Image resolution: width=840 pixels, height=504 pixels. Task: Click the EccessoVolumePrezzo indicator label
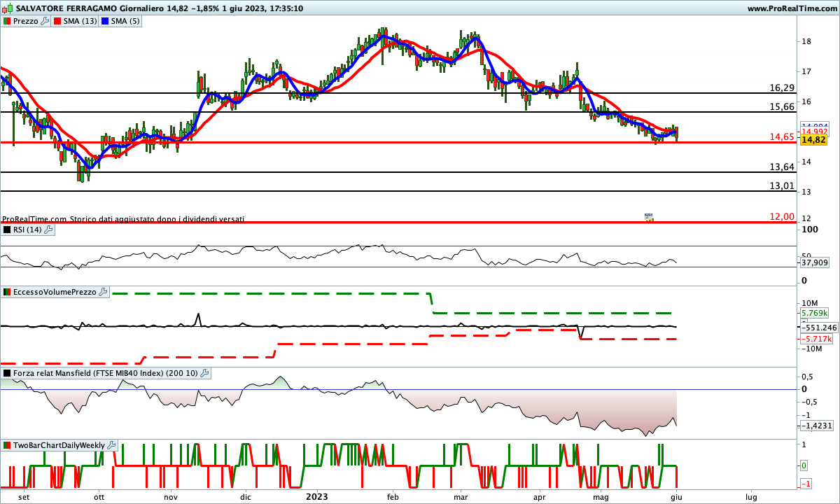click(x=55, y=292)
